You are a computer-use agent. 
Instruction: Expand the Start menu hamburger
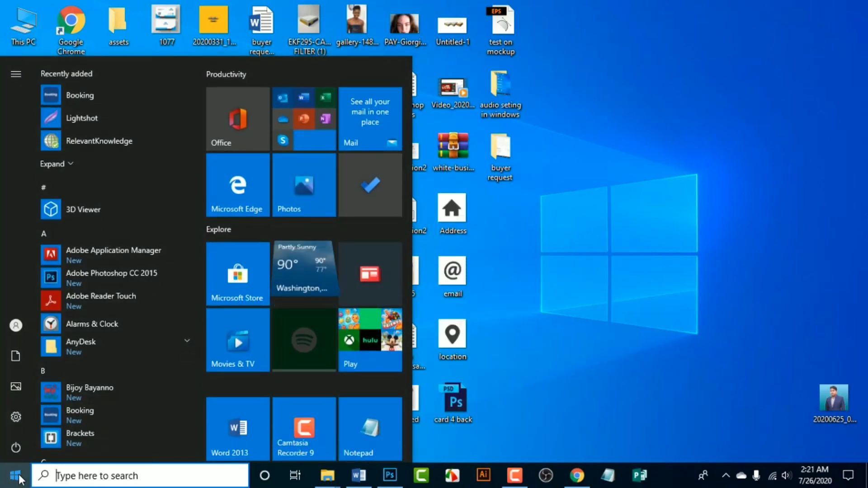[16, 74]
